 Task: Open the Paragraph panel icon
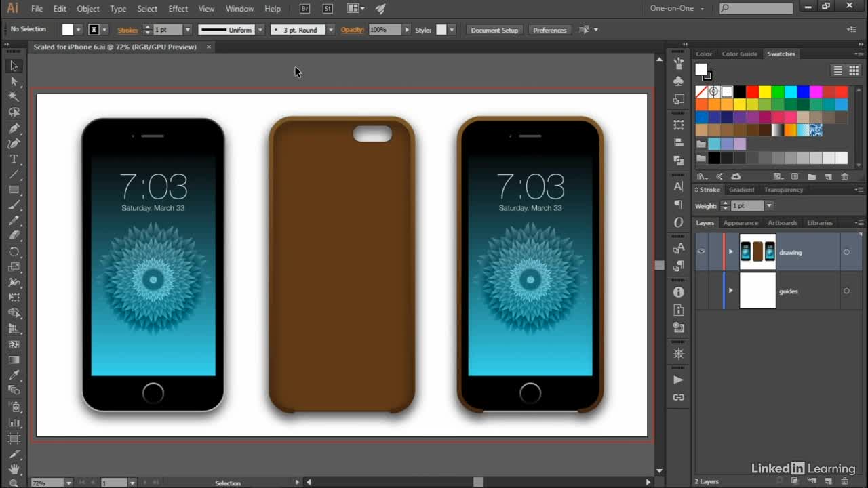678,204
